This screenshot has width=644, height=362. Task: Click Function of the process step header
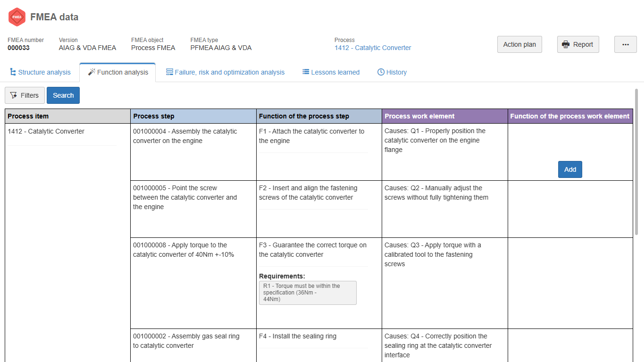point(319,116)
